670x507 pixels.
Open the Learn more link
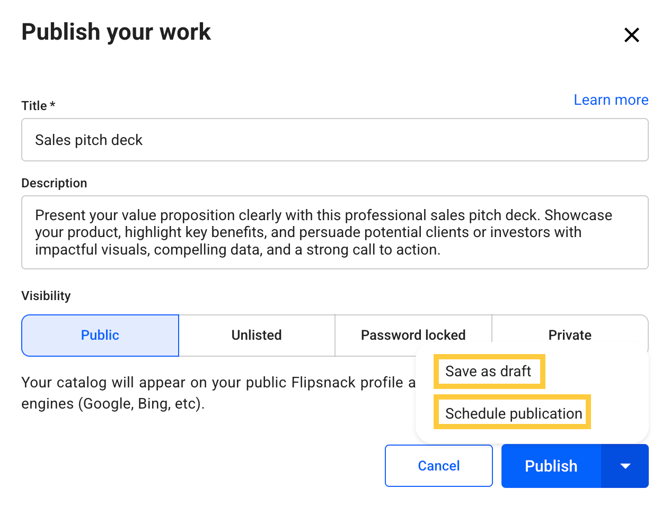coord(611,100)
